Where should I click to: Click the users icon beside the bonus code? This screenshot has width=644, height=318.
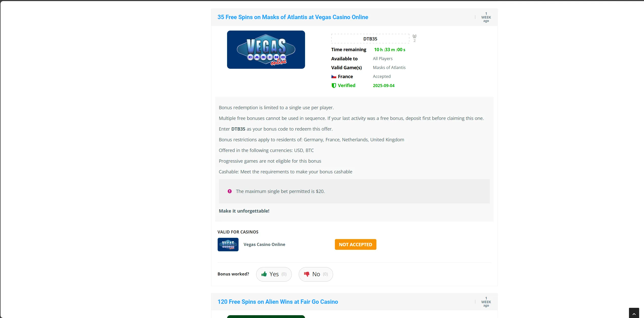[414, 36]
